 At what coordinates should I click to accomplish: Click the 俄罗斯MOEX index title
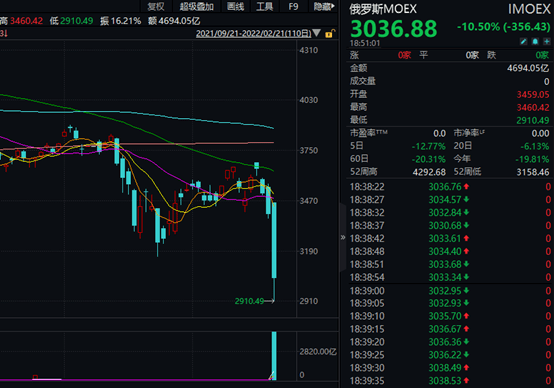pyautogui.click(x=383, y=9)
